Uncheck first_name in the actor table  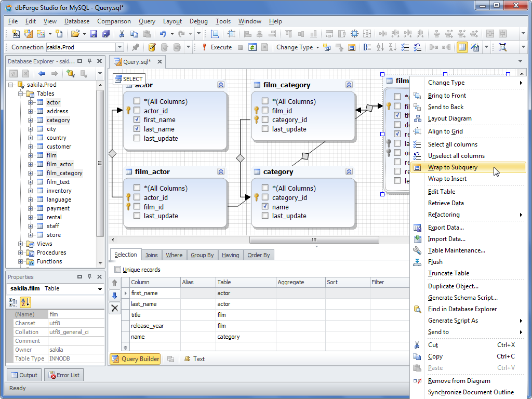137,120
